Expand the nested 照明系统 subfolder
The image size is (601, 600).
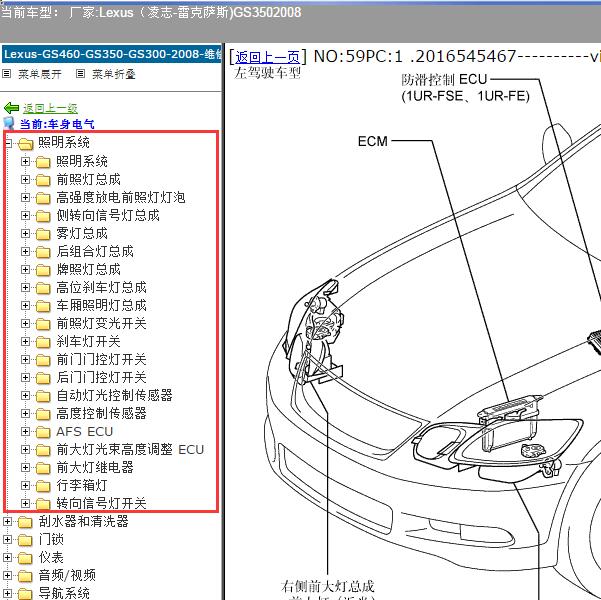point(25,161)
